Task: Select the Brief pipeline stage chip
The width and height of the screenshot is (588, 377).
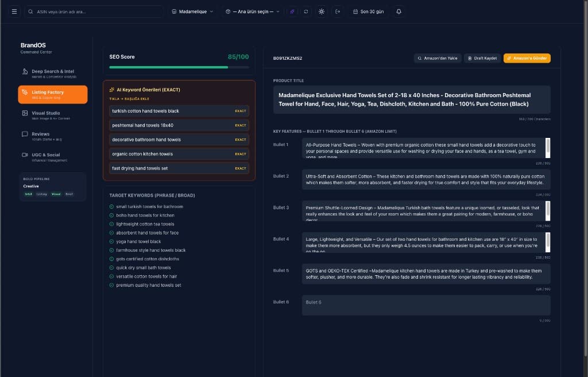Action: tap(69, 194)
